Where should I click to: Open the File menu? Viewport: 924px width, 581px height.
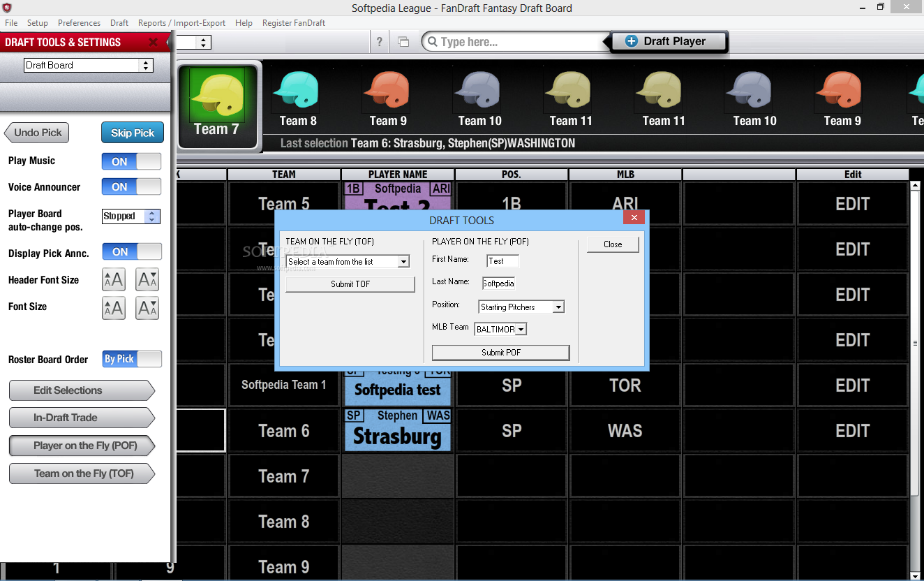pyautogui.click(x=11, y=23)
